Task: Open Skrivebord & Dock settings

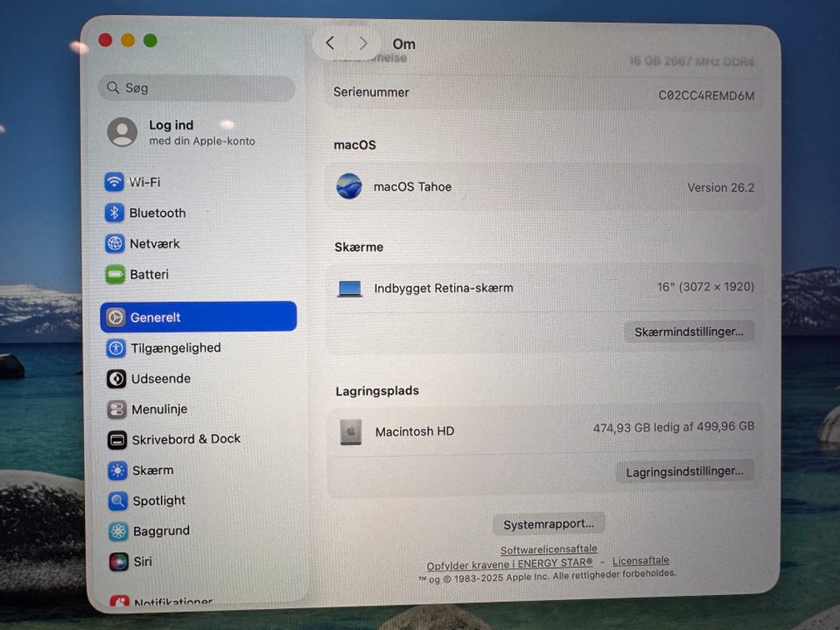Action: click(x=199, y=440)
